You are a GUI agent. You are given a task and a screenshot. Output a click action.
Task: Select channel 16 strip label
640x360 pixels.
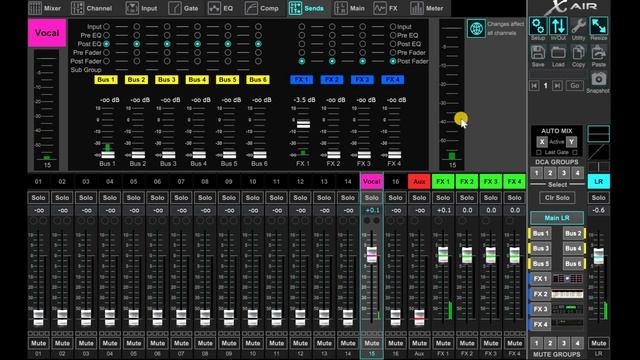[x=395, y=182]
